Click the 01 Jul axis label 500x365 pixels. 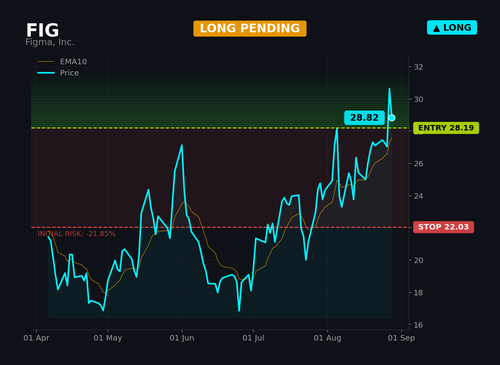pos(253,338)
